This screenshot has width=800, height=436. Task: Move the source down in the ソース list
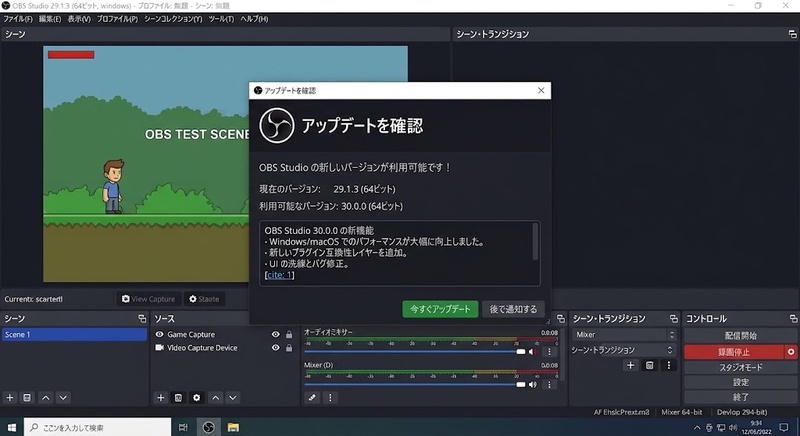233,398
